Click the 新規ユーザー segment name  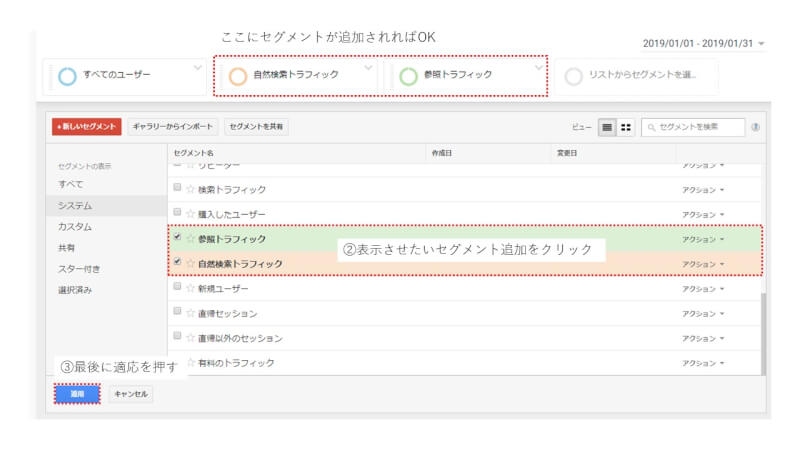tap(223, 289)
